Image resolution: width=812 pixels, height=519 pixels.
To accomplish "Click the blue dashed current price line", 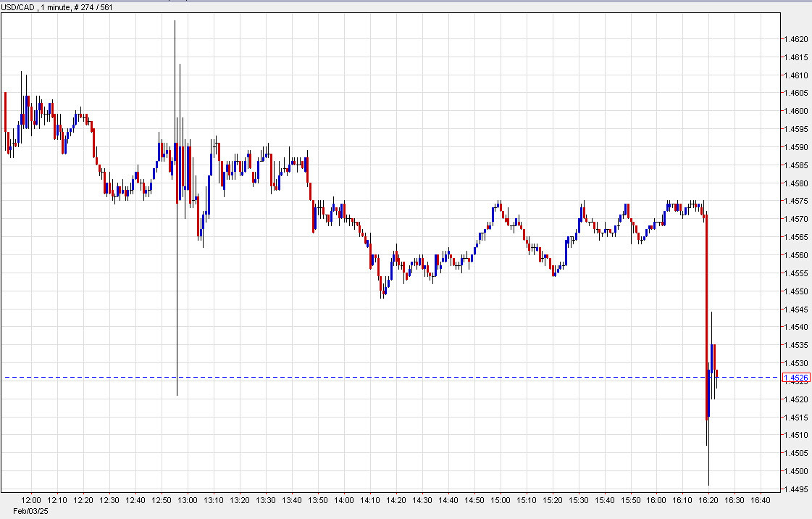I will click(435, 377).
